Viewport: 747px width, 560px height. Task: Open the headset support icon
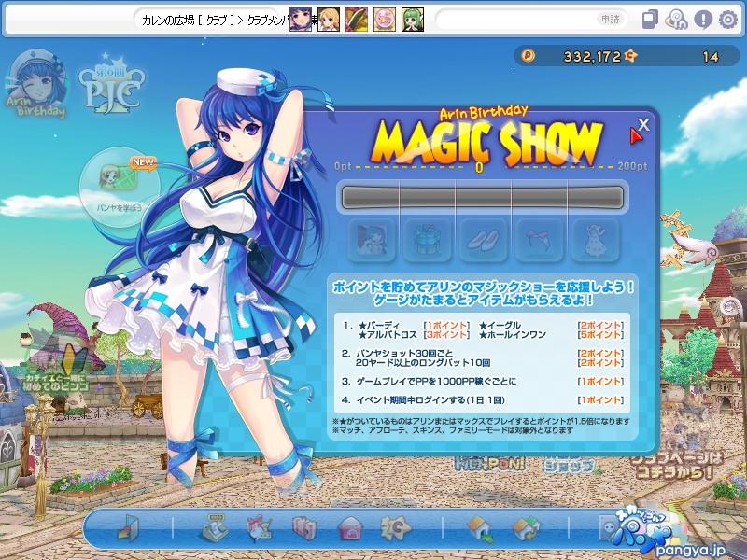pyautogui.click(x=676, y=20)
